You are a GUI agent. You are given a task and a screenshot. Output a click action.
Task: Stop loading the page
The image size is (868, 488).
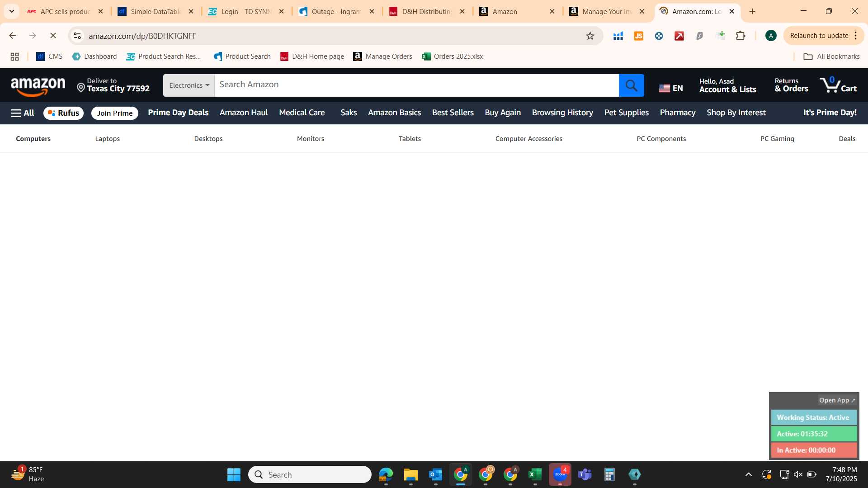pos(53,36)
